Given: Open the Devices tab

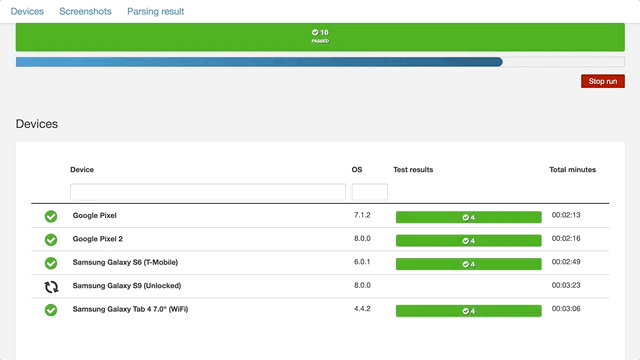Looking at the screenshot, I should 27,11.
